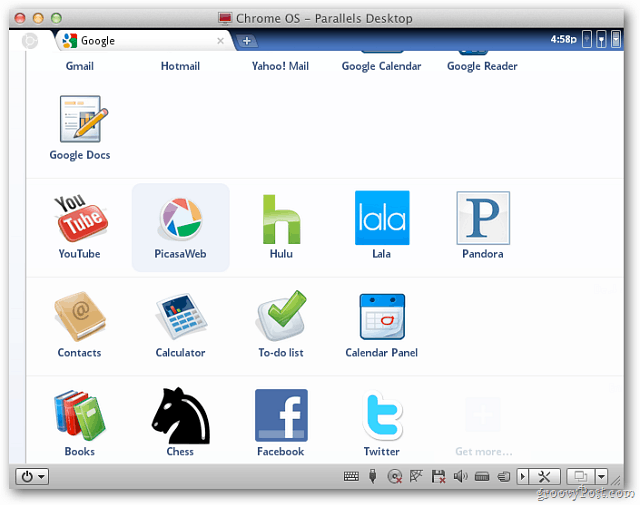The height and width of the screenshot is (505, 640).
Task: Open the Chess knight icon
Action: 181,416
